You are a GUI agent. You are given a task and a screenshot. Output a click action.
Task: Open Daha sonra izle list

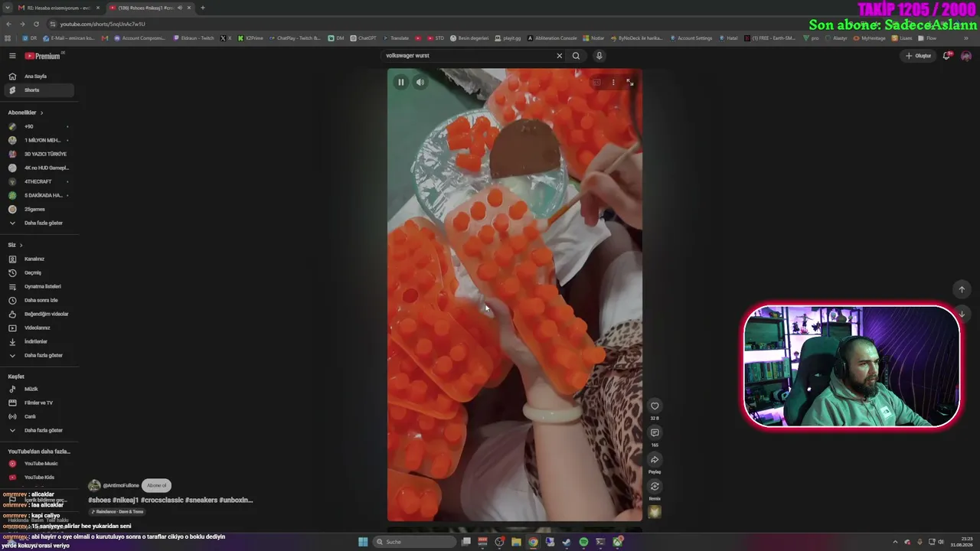click(x=38, y=300)
